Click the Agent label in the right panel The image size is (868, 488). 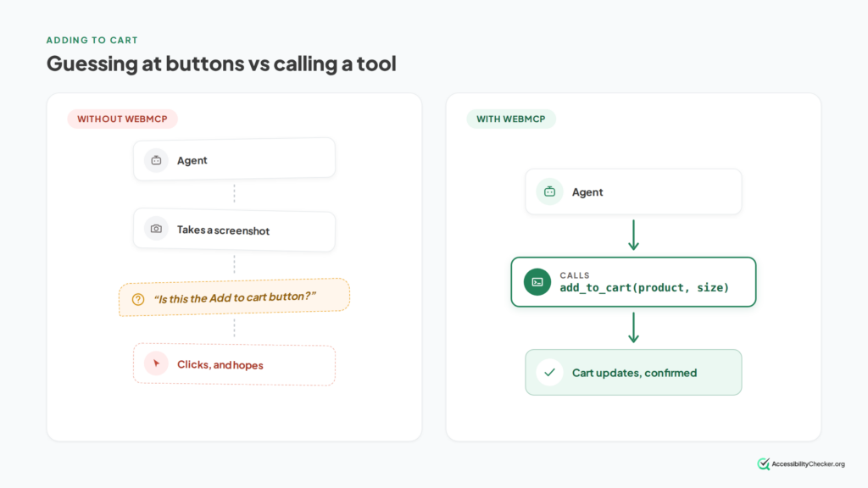pos(587,192)
